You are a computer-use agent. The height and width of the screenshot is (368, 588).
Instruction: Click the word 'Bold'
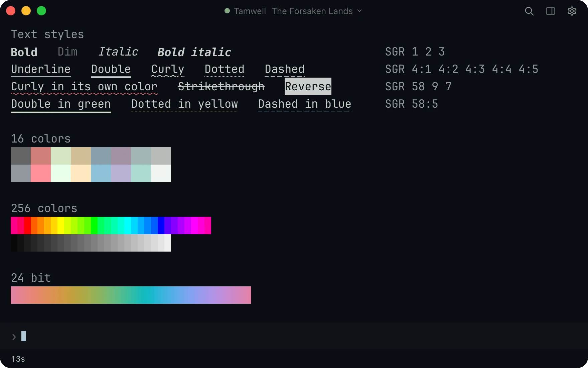[24, 52]
